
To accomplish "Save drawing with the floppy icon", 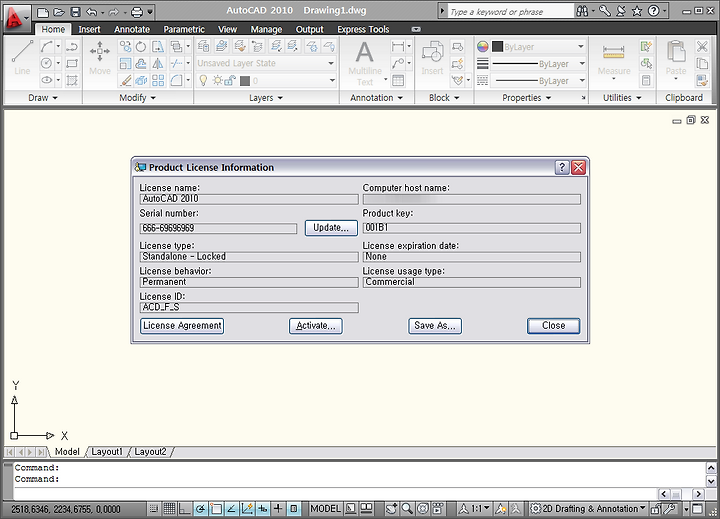I will [75, 12].
